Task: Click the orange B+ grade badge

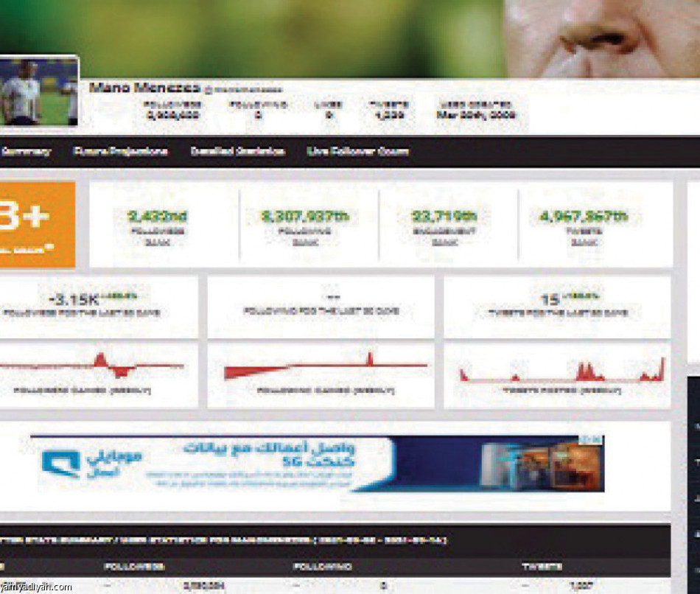Action: point(37,224)
